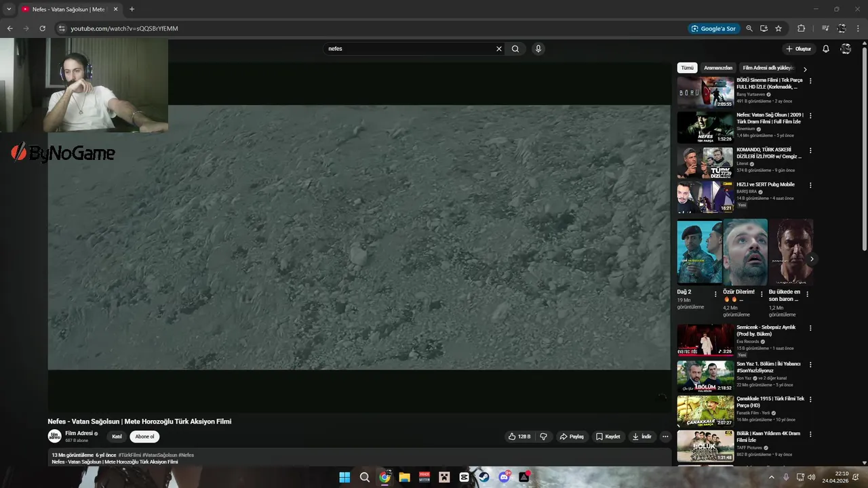
Task: Open the tab search dropdown arrow
Action: 9,9
